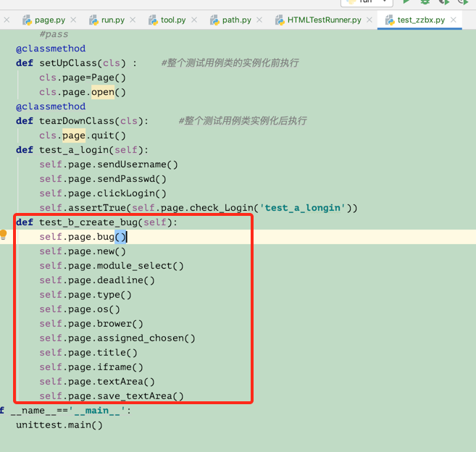Click 'test_a_login' function name

74,150
